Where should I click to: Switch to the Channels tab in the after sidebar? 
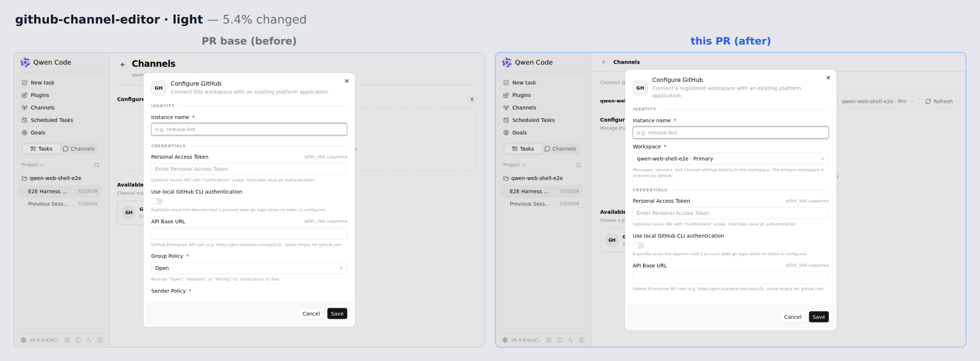pos(560,149)
